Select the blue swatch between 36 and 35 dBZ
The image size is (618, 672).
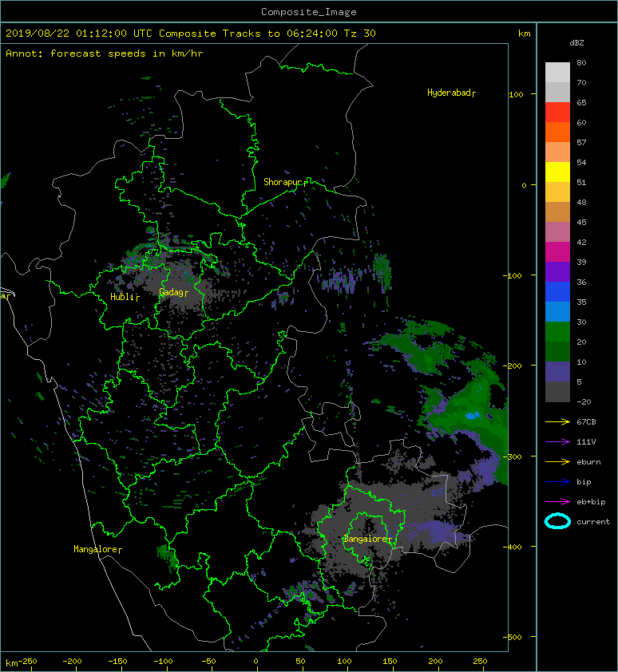pyautogui.click(x=557, y=292)
